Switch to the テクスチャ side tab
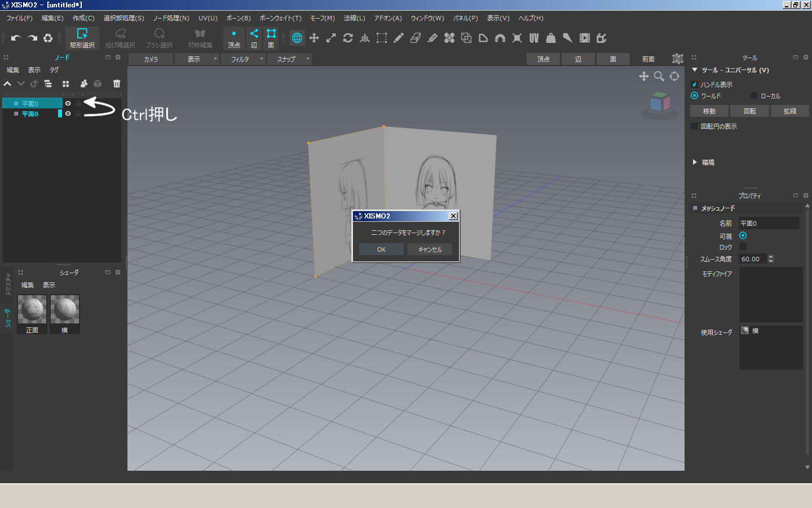 (7, 284)
